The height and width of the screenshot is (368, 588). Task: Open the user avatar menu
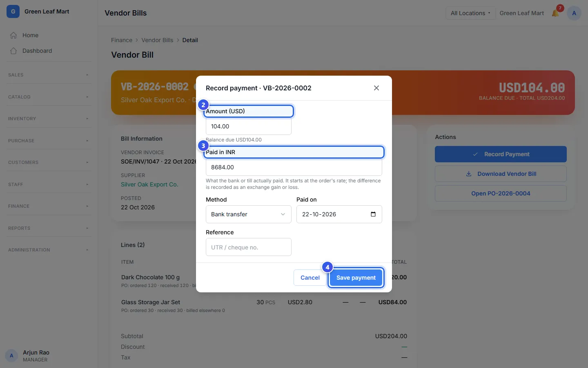[x=574, y=13]
